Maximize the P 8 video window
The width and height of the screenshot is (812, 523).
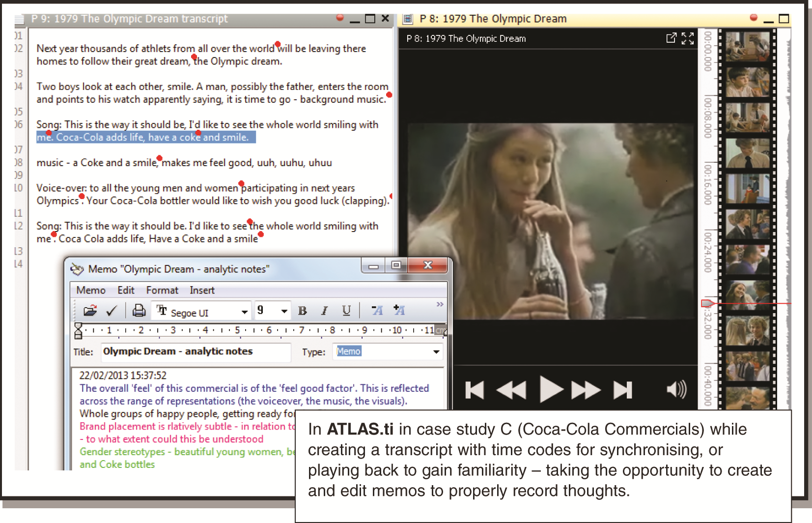point(784,19)
